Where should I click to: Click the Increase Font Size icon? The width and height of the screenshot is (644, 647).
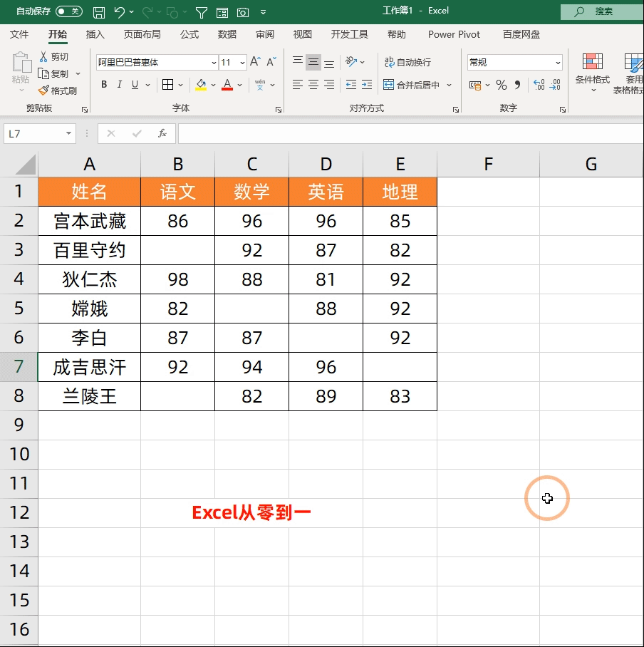pyautogui.click(x=255, y=62)
